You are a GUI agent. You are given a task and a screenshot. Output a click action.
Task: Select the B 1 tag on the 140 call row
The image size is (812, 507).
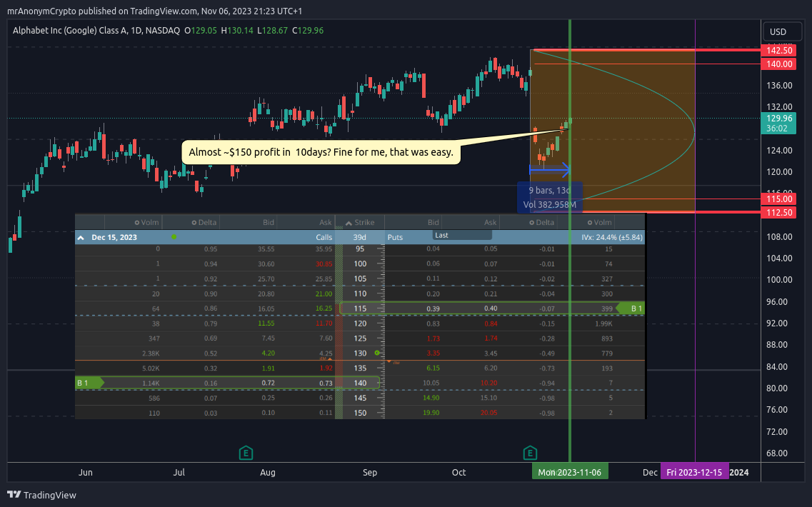pyautogui.click(x=89, y=383)
